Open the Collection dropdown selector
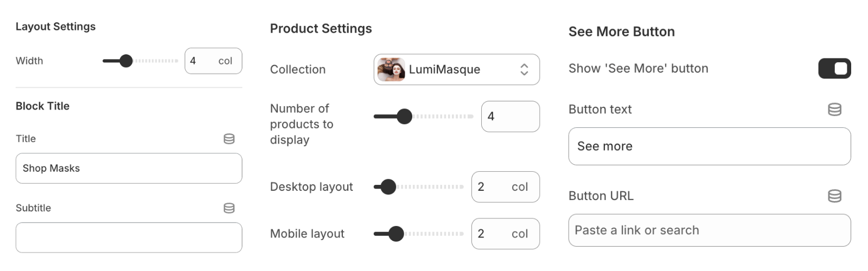Viewport: 868px width, 271px height. 456,69
